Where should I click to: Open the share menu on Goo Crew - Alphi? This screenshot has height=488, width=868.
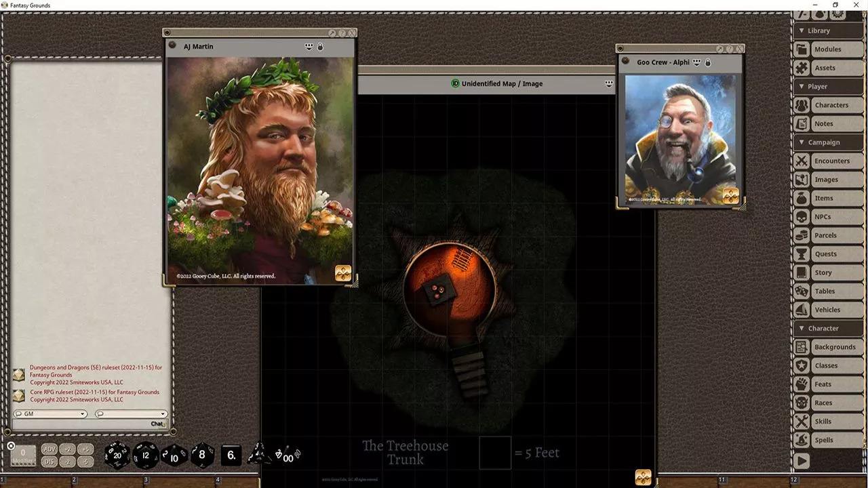696,62
